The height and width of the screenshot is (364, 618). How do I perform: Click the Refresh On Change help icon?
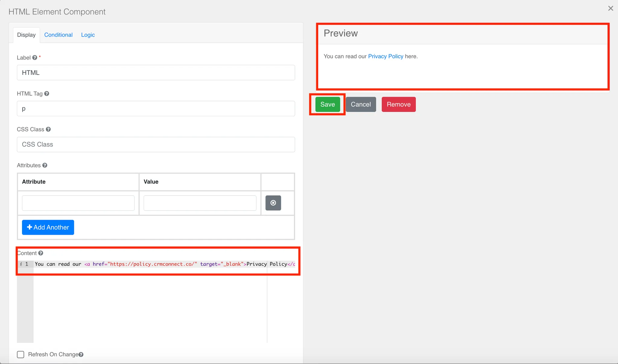click(x=81, y=355)
